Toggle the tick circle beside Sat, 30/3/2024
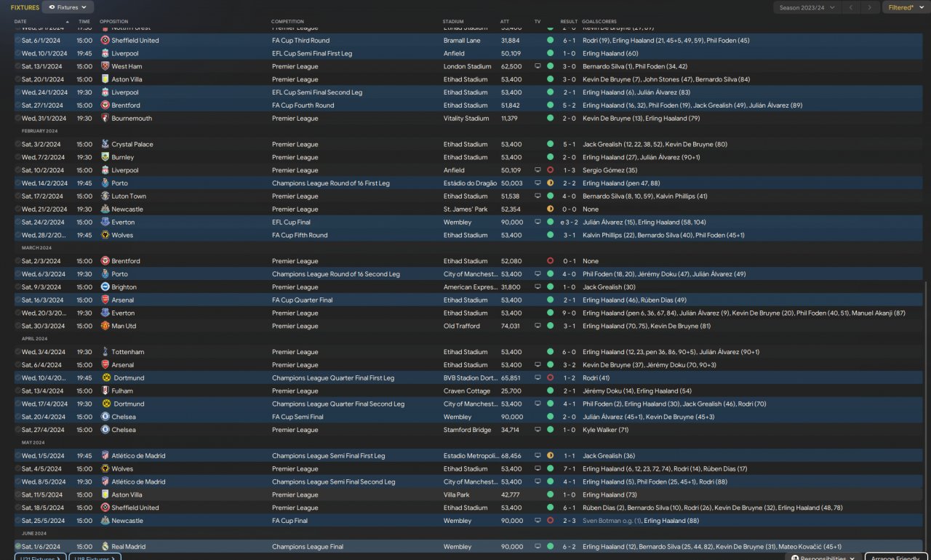The width and height of the screenshot is (931, 560). tap(18, 327)
